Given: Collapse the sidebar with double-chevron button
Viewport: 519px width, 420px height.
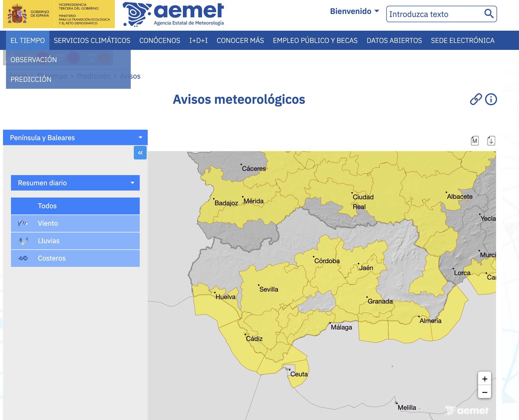Looking at the screenshot, I should [140, 153].
